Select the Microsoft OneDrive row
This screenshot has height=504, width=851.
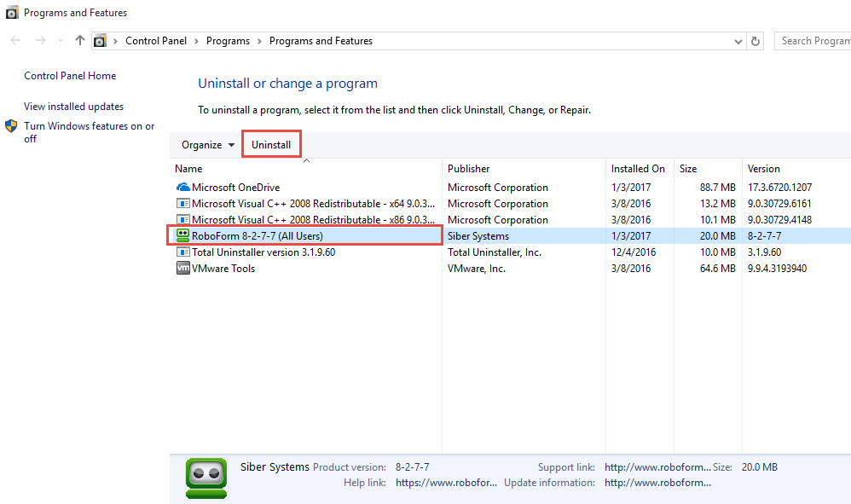point(510,187)
